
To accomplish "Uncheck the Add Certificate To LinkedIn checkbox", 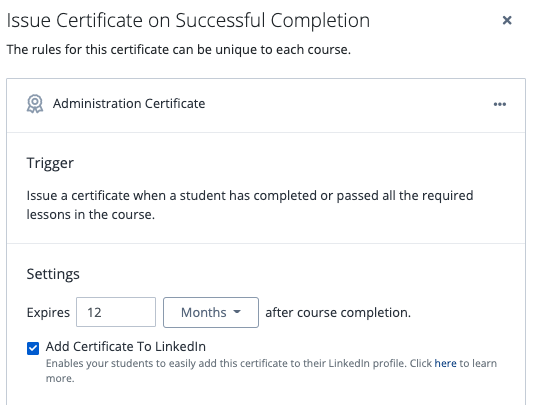I will pyautogui.click(x=33, y=348).
